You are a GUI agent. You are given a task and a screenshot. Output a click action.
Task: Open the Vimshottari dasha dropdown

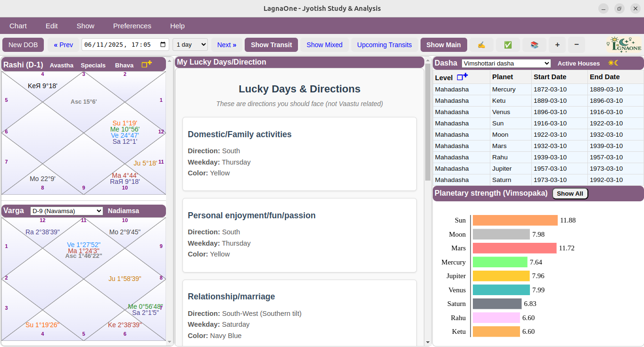(506, 63)
